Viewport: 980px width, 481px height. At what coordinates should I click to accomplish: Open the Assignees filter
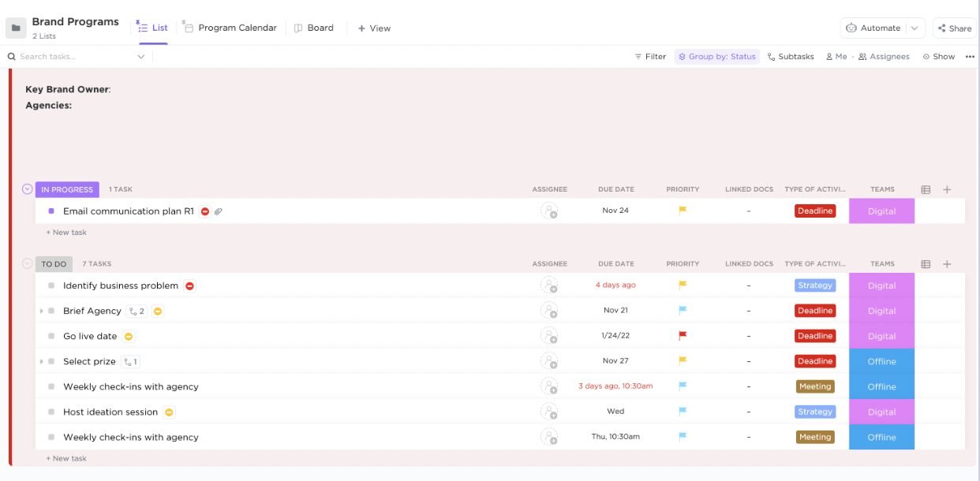click(884, 57)
